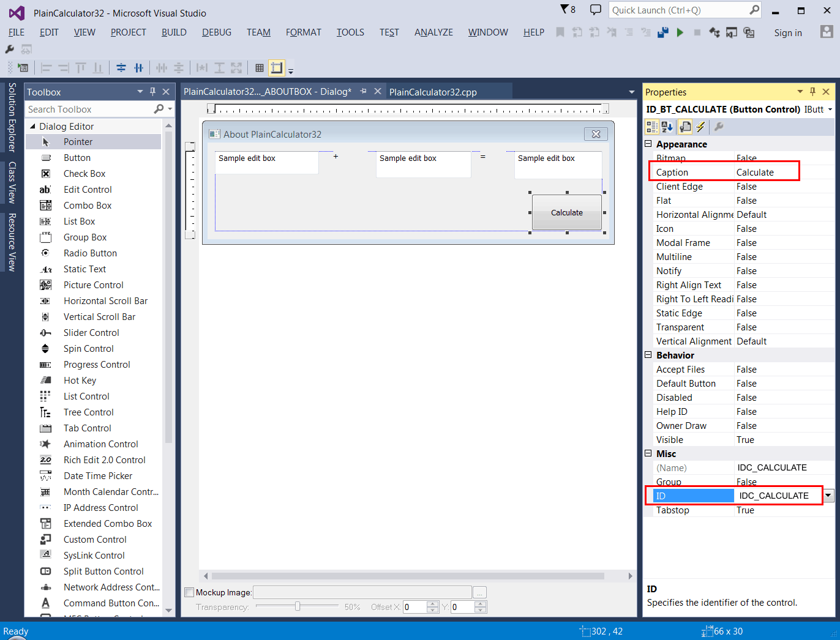Click the Save All floppy disks icon

662,32
